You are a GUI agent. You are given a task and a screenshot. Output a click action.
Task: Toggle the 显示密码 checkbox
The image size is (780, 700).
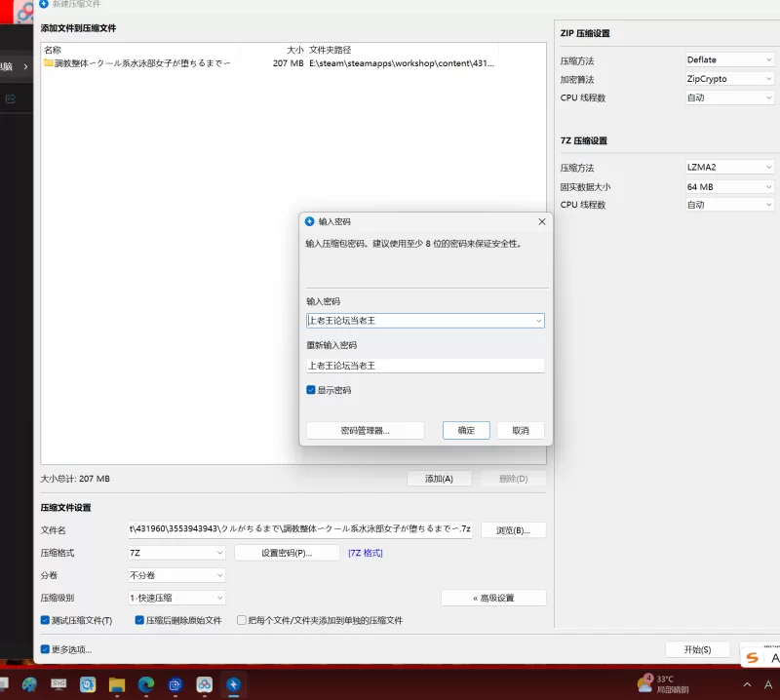click(311, 390)
